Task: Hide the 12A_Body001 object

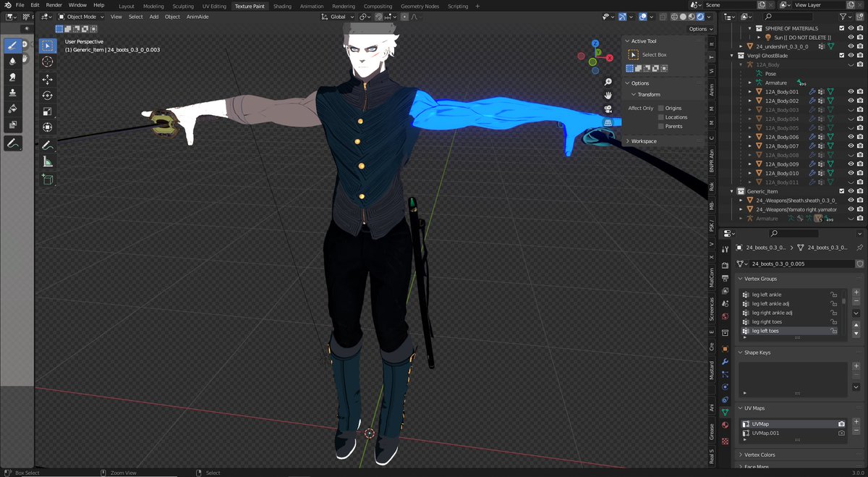Action: pyautogui.click(x=850, y=92)
